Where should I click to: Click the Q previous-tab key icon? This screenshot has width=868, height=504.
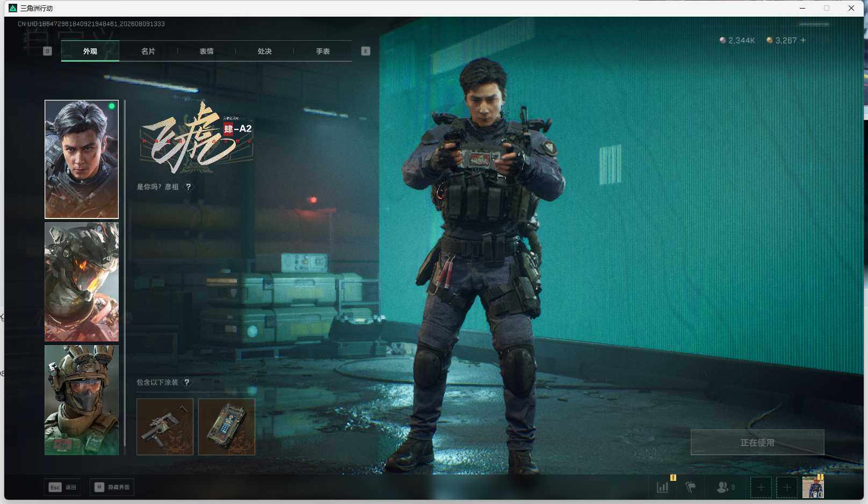point(47,51)
